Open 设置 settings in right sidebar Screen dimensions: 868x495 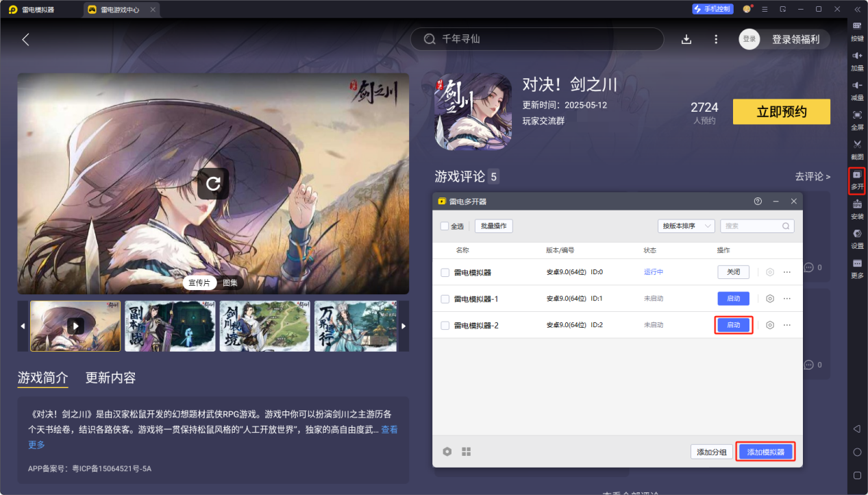pos(857,238)
